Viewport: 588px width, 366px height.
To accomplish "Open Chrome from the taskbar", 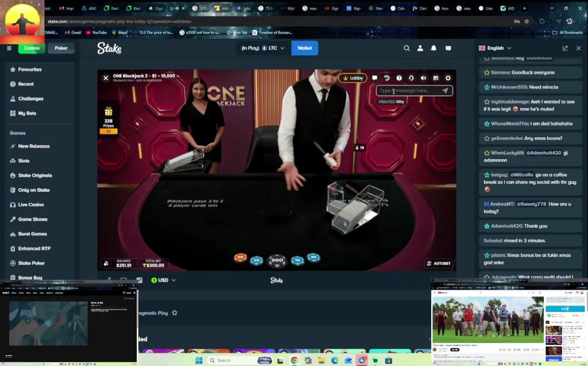I will pos(294,360).
